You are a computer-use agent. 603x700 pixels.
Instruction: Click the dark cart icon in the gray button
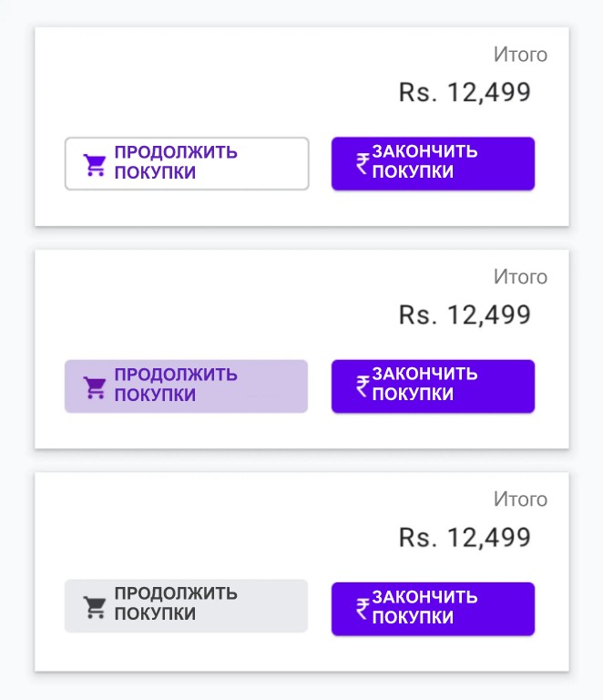click(95, 607)
